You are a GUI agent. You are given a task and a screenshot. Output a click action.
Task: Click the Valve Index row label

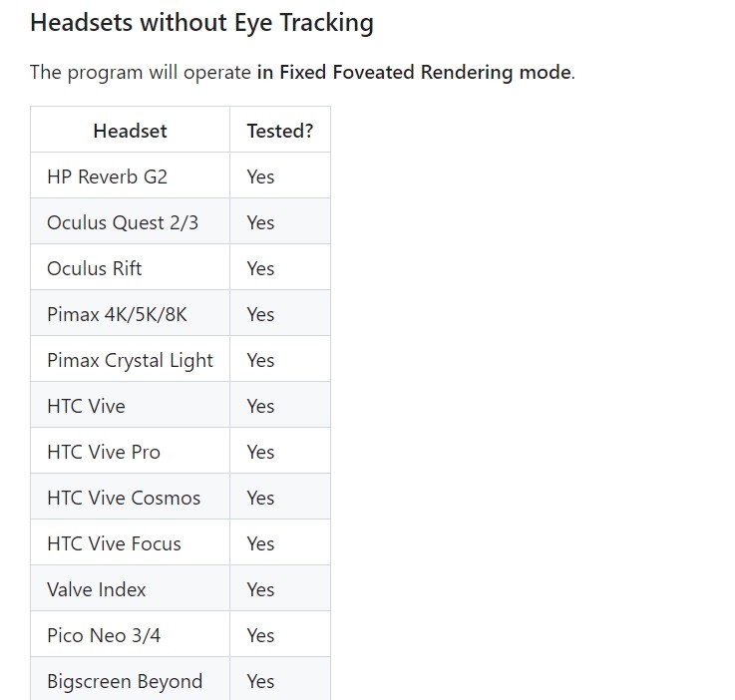click(x=97, y=590)
